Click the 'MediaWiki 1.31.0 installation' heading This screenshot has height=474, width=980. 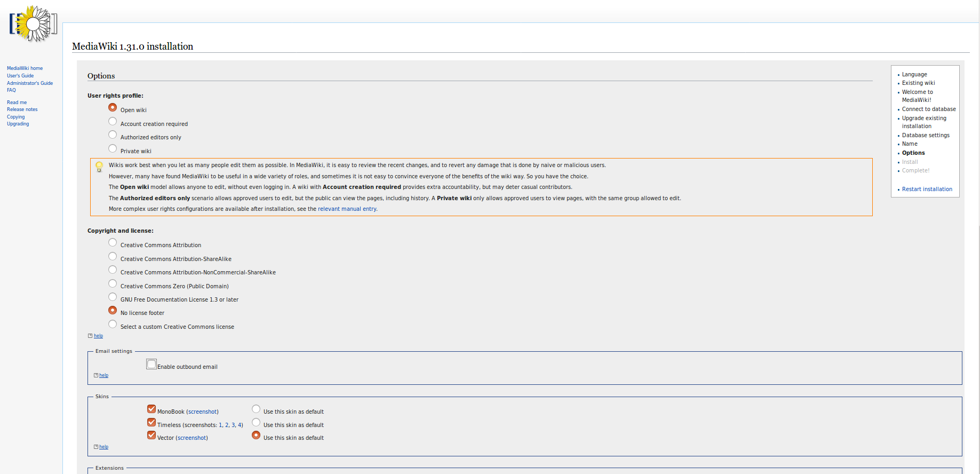(132, 46)
